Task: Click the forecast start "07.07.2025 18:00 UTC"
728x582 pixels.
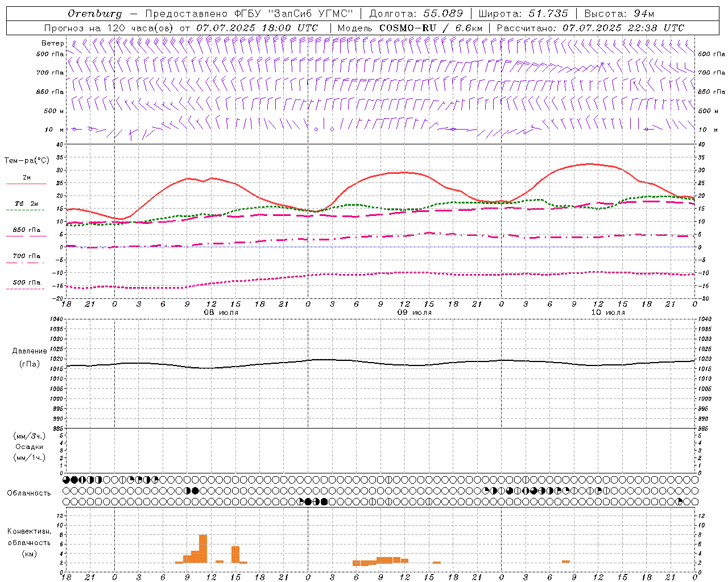Action: [x=257, y=28]
